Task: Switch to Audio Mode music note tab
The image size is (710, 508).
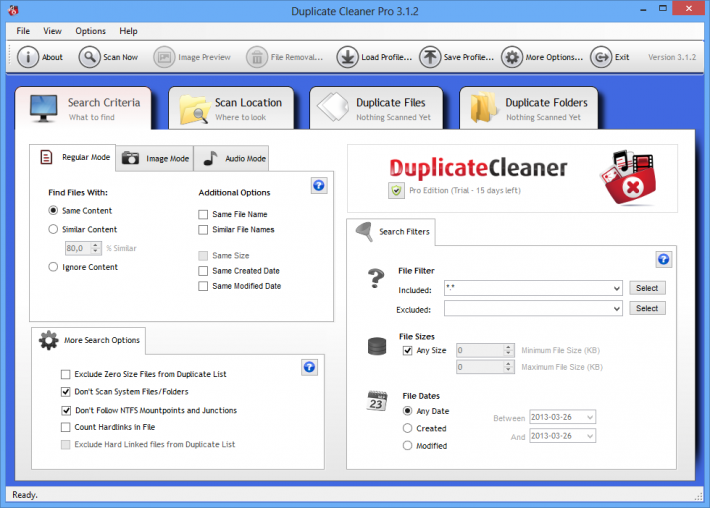Action: pyautogui.click(x=231, y=158)
